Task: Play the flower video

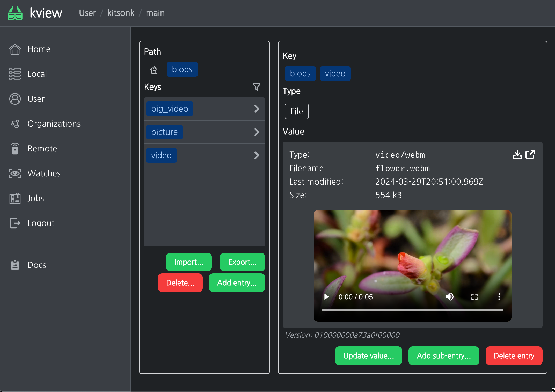Action: [x=326, y=297]
